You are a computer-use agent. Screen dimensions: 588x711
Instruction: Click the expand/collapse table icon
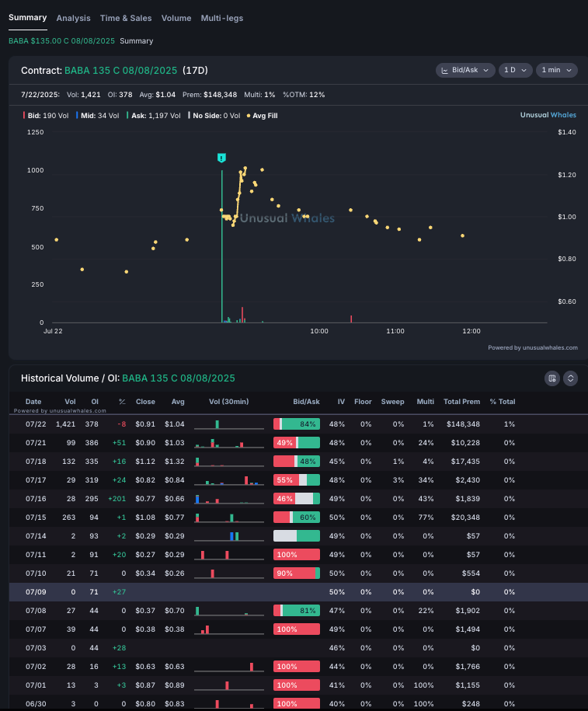570,378
